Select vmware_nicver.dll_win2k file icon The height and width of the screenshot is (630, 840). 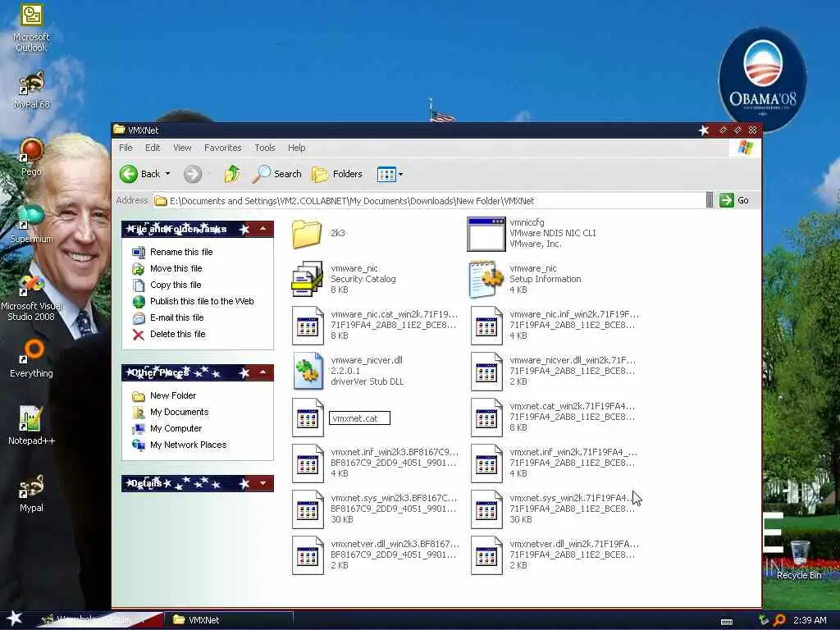pos(486,371)
